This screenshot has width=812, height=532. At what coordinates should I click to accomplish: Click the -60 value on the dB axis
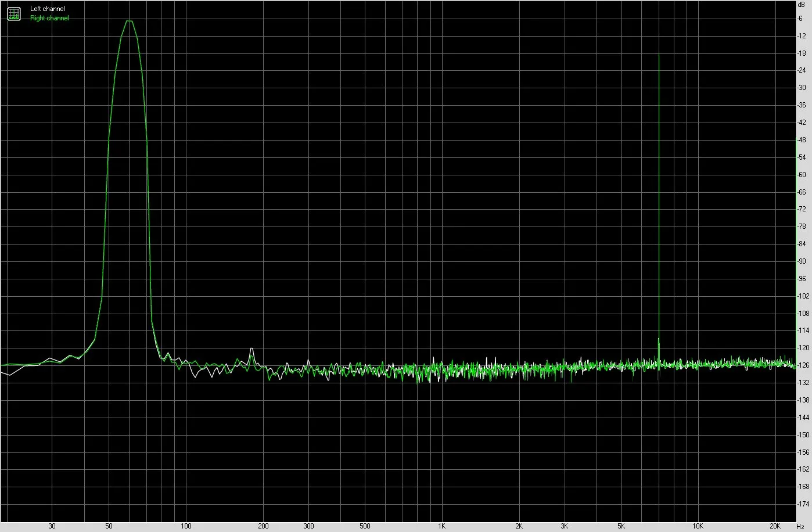tap(802, 175)
